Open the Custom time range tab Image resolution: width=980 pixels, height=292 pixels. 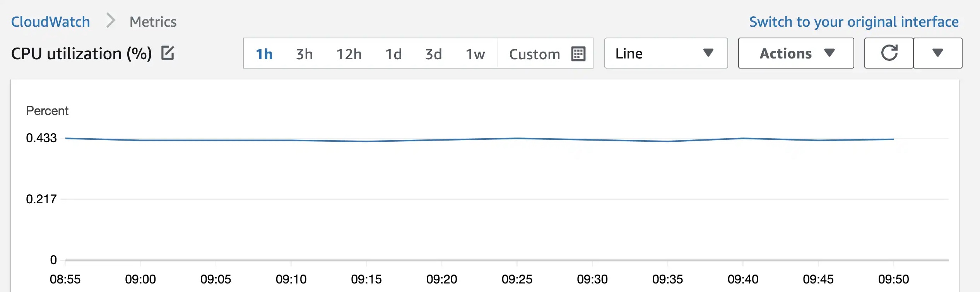pyautogui.click(x=534, y=54)
